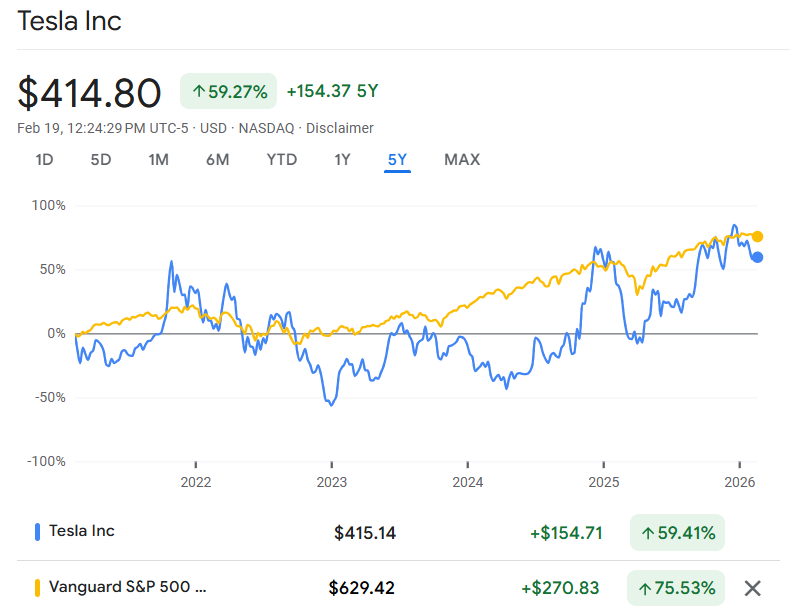Viewport: 790px width, 615px height.
Task: Click the +$270.83 Vanguard gain value
Action: 560,588
